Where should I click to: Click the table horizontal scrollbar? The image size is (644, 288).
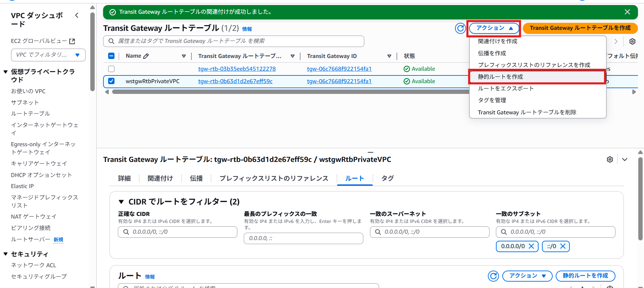pyautogui.click(x=290, y=92)
